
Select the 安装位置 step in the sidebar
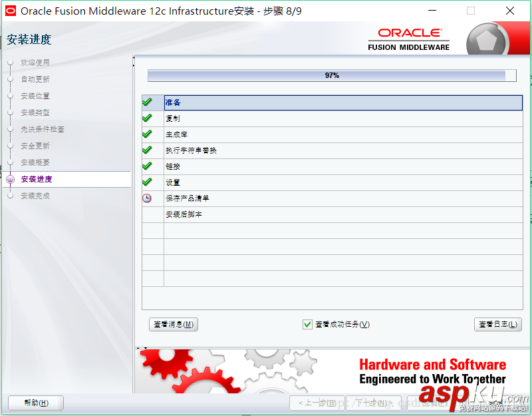tap(35, 96)
